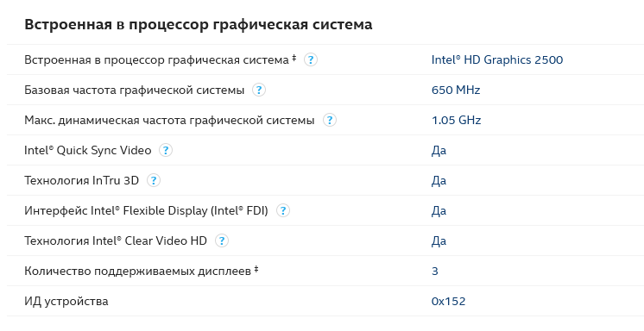Click the Да value for Quick Sync Video
Image resolution: width=644 pixels, height=331 pixels.
coord(439,151)
